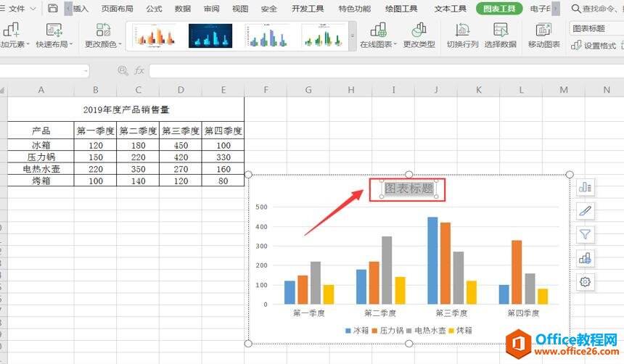Select the 电热水壶 row label cell
Viewport: 624px width, 364px height.
[x=41, y=169]
